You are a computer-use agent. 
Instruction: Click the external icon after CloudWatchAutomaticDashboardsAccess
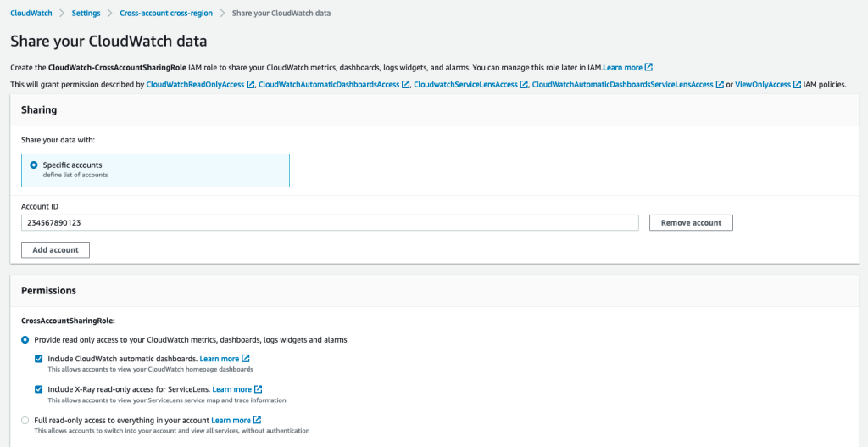(406, 85)
